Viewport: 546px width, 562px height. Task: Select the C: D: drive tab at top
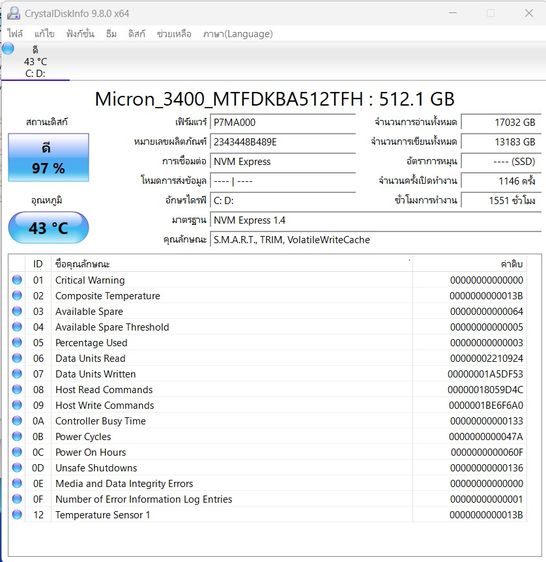[x=35, y=61]
